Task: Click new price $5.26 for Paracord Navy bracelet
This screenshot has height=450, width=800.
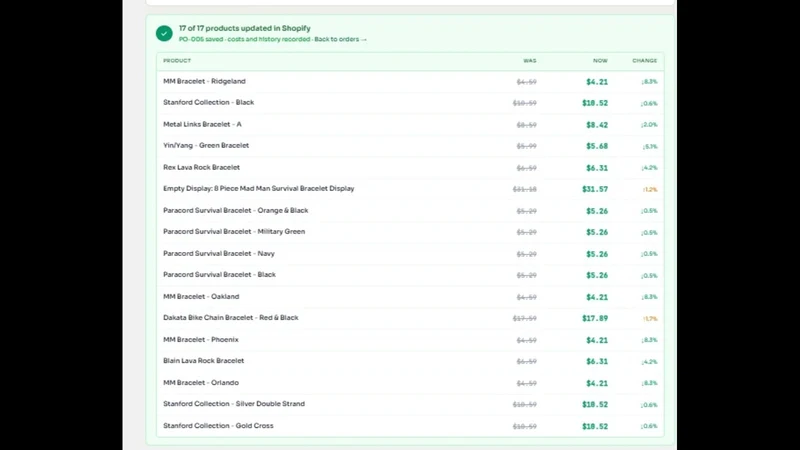Action: 597,254
